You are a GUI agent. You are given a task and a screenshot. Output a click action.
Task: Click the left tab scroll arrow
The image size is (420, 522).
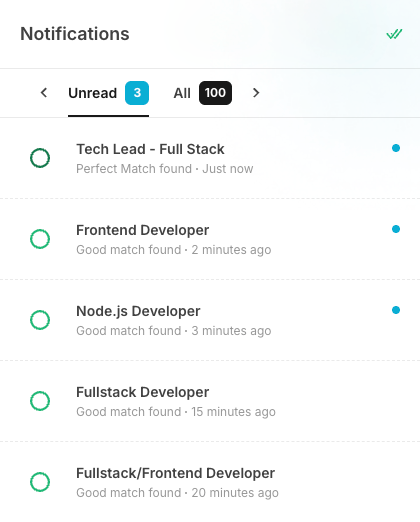pos(44,93)
